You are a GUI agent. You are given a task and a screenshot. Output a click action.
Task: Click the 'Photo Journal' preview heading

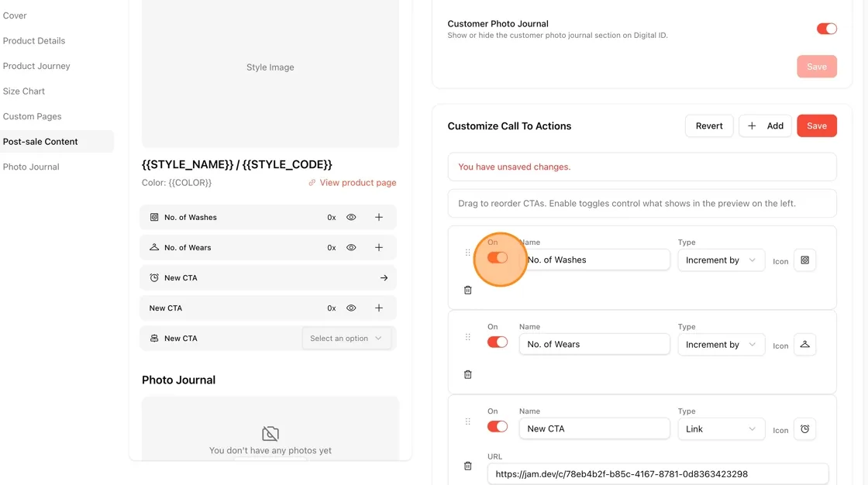click(178, 380)
